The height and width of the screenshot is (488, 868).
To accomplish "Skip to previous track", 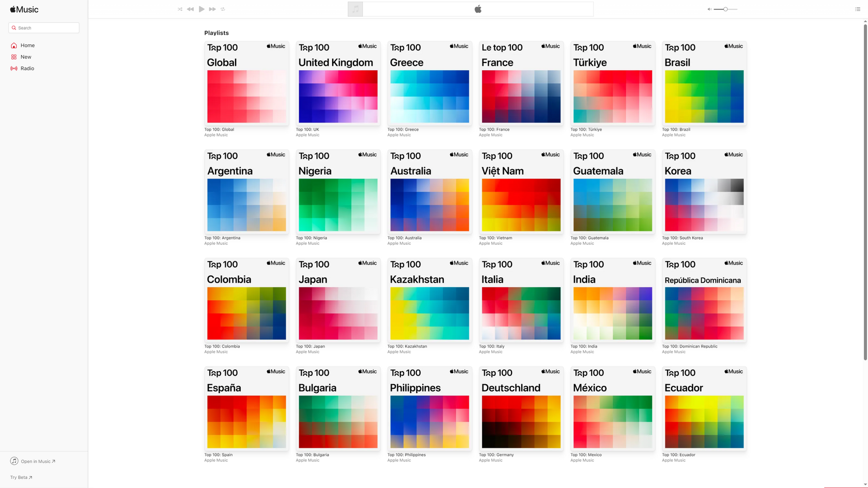I will 190,9.
